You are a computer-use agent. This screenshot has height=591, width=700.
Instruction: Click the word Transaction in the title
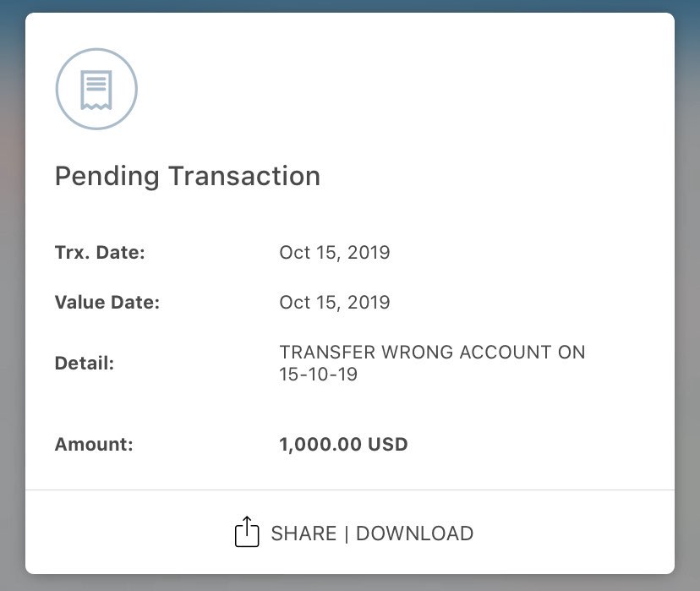click(x=244, y=176)
